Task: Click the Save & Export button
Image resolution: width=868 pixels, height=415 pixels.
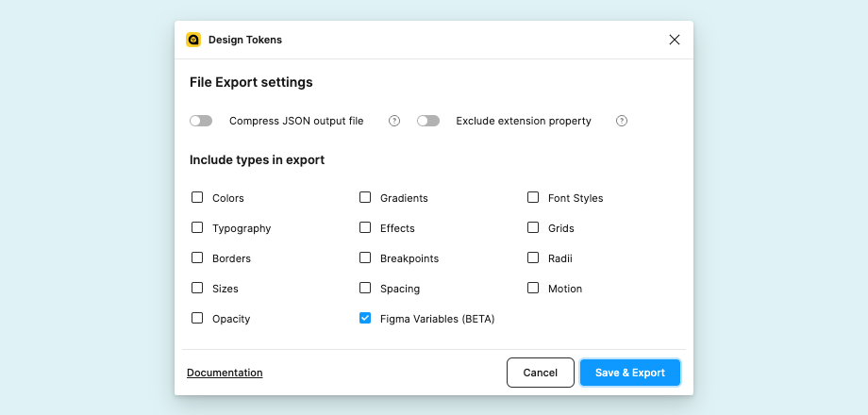Action: (629, 373)
